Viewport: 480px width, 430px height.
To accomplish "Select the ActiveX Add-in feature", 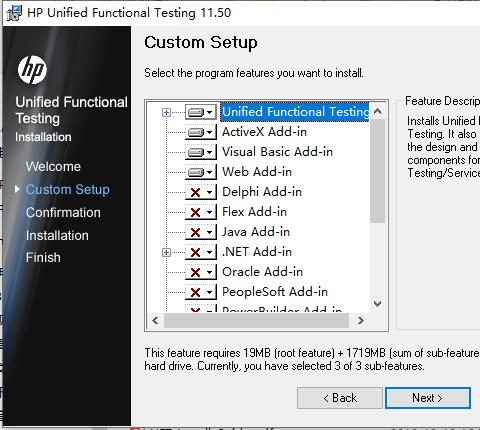I will pyautogui.click(x=264, y=132).
